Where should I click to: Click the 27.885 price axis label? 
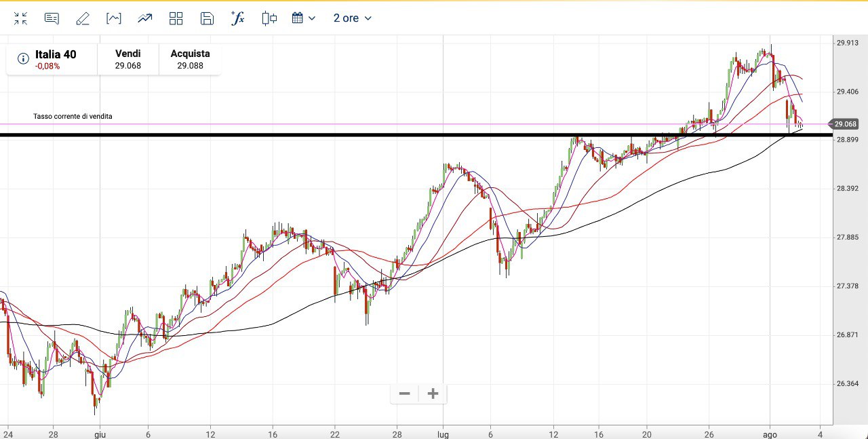point(848,237)
